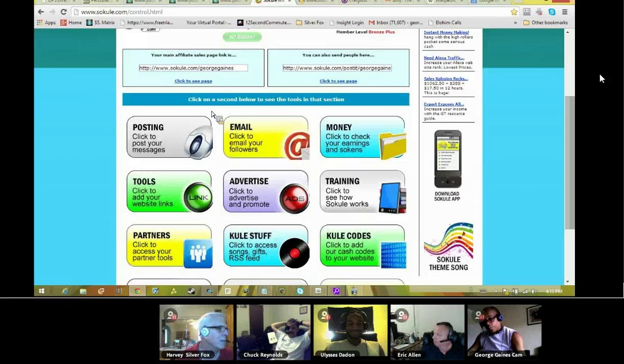Open the $5. Matrix bookmark
This screenshot has height=364, width=624.
click(101, 22)
